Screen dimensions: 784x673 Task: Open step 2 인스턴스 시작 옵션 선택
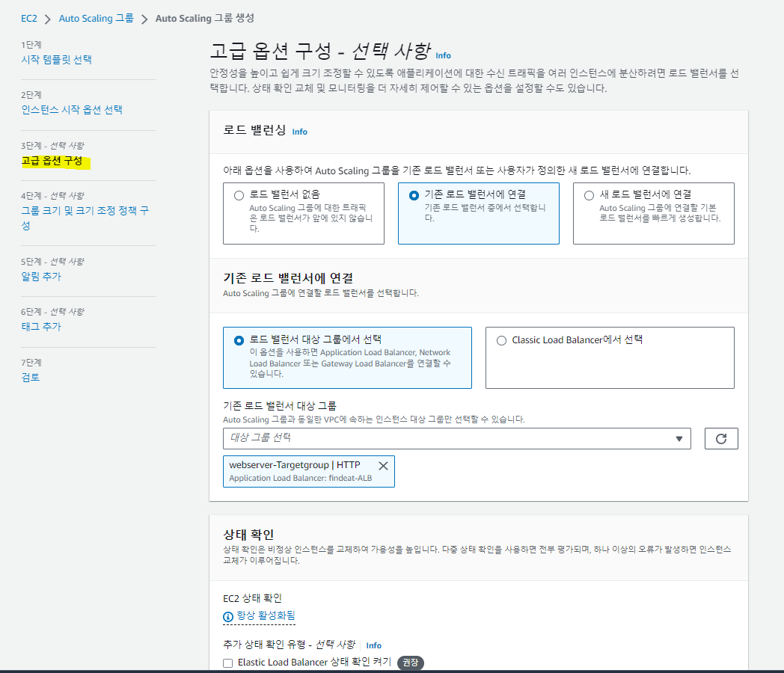click(x=72, y=109)
